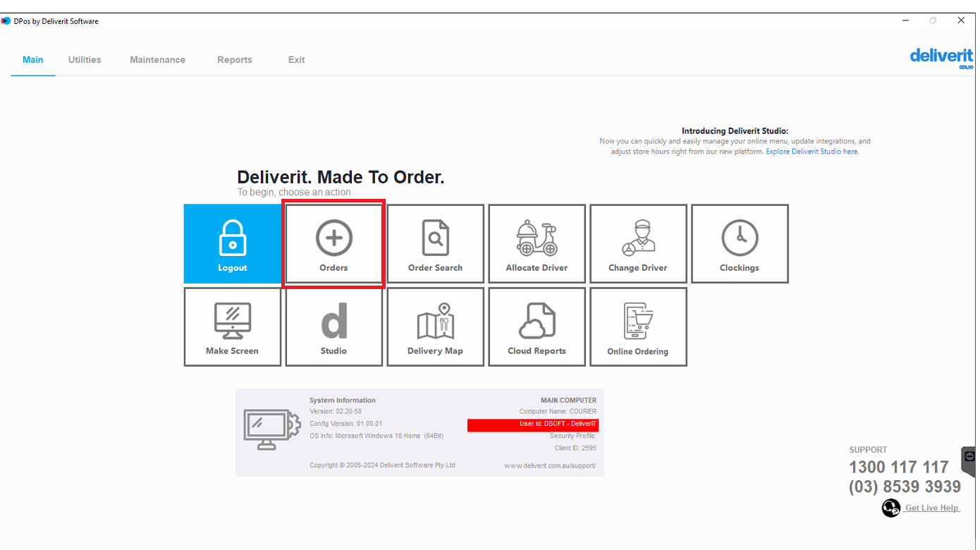Click Introducing Deliverit Studio heading
The width and height of the screenshot is (980, 550).
click(735, 131)
